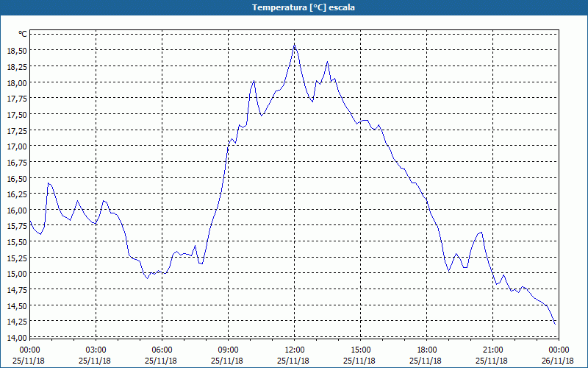Click the 18:00 time label
This screenshot has width=588, height=368.
[427, 350]
